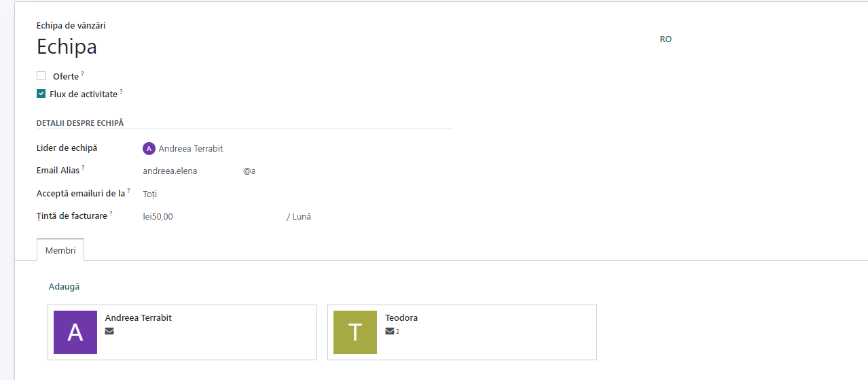Click the envelope icon under Teodora card

click(x=389, y=331)
